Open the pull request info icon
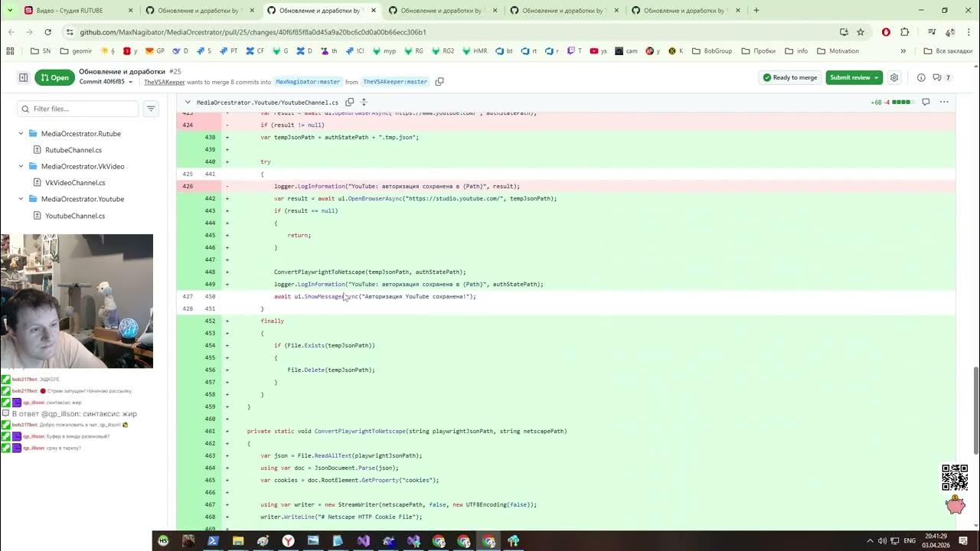Image resolution: width=980 pixels, height=551 pixels. (x=921, y=77)
